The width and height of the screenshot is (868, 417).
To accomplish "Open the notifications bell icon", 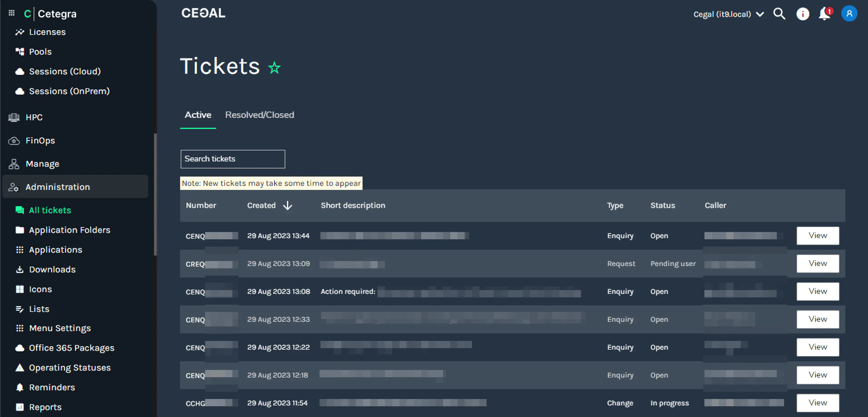I will (x=824, y=14).
